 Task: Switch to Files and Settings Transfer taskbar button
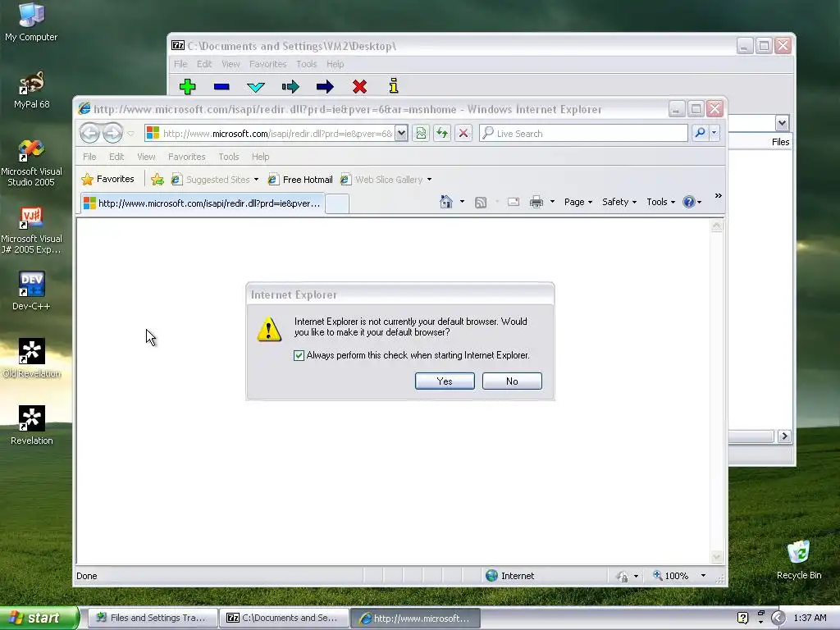click(x=152, y=618)
